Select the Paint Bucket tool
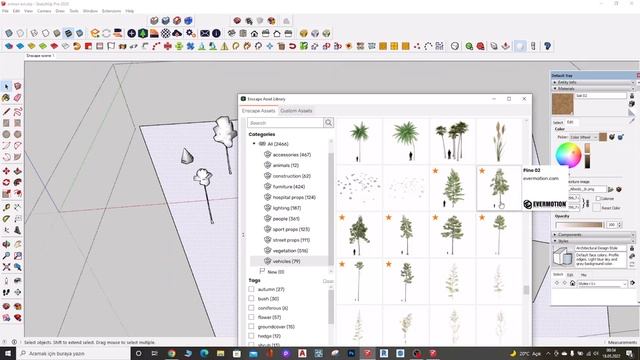The width and height of the screenshot is (640, 360). (6, 98)
